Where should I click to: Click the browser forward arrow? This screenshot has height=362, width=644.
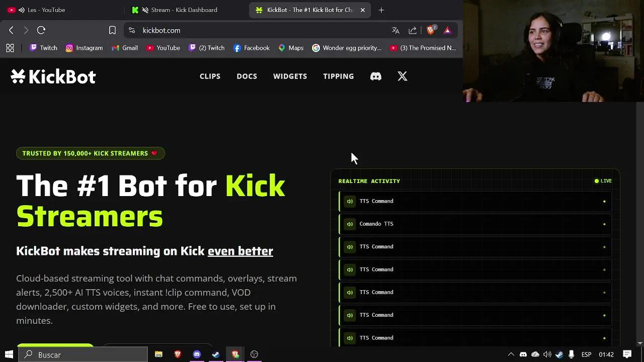(26, 30)
